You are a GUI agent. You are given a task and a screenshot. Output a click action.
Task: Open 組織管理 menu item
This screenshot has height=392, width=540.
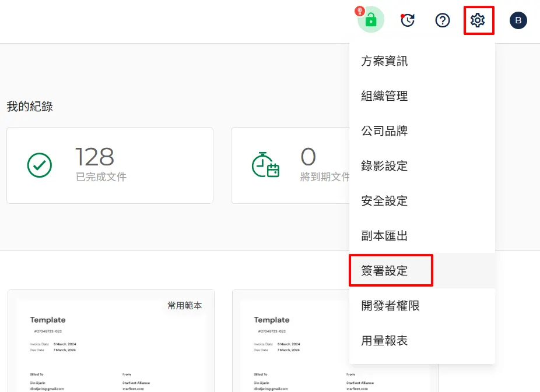click(x=384, y=96)
